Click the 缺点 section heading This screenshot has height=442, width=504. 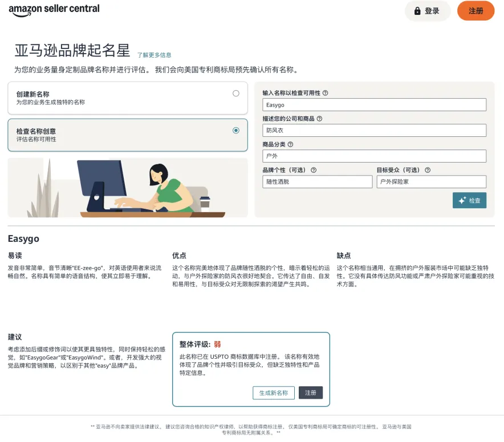(344, 256)
